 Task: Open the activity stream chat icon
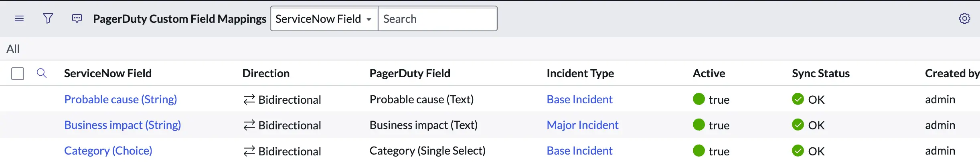tap(77, 19)
